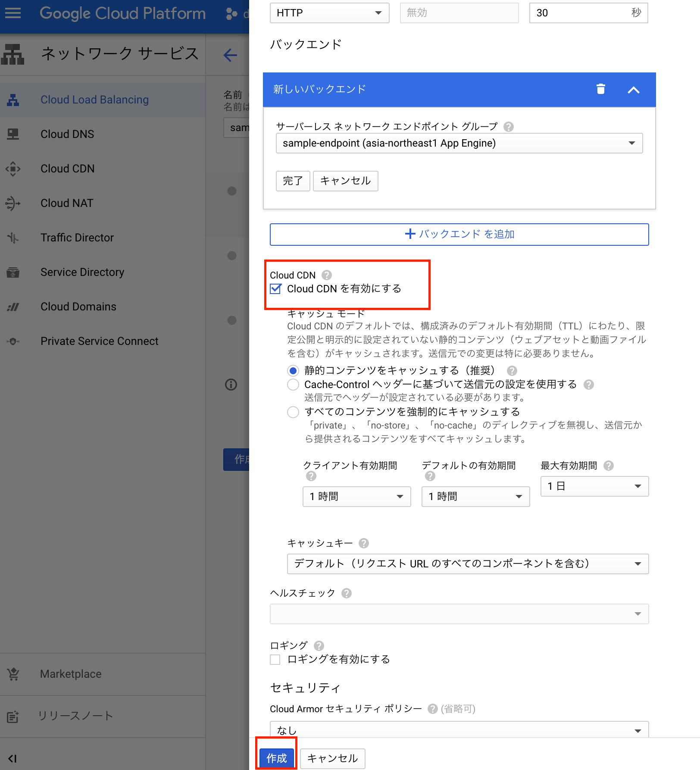Click the Google Cloud Platform logo text
This screenshot has height=770, width=700.
click(x=123, y=13)
